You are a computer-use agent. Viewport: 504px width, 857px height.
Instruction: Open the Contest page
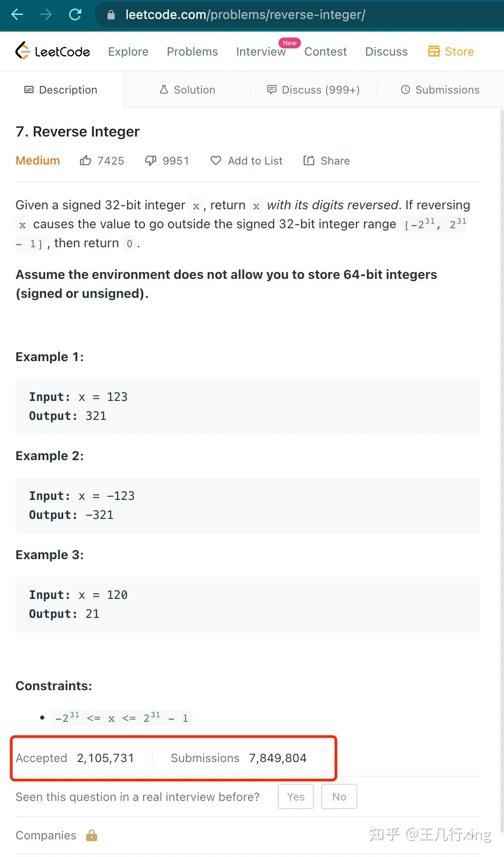point(325,52)
